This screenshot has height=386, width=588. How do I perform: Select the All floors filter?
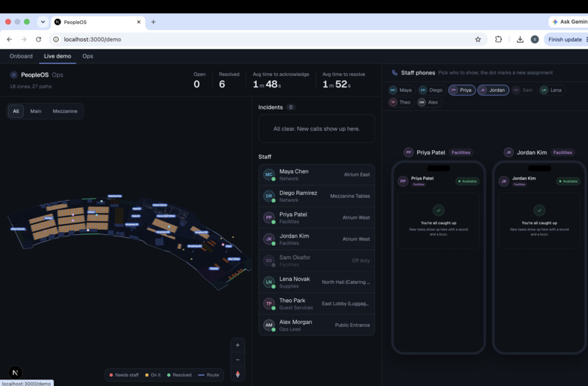[16, 111]
